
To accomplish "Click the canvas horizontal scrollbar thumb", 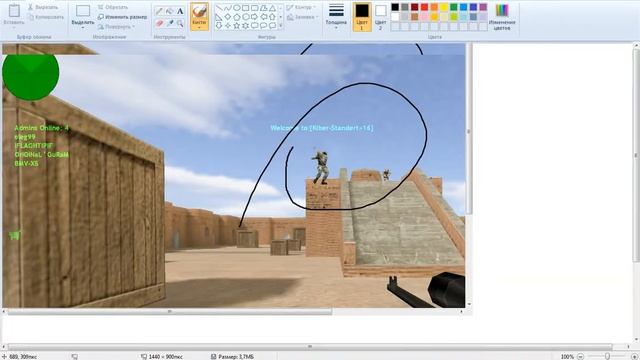I will coord(169,311).
